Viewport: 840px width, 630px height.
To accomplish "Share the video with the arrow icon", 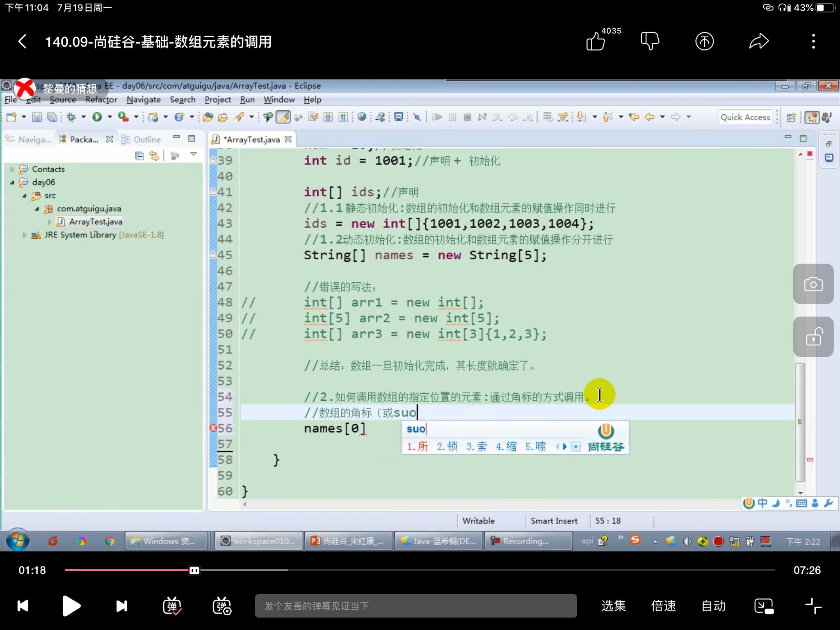I will pyautogui.click(x=759, y=41).
